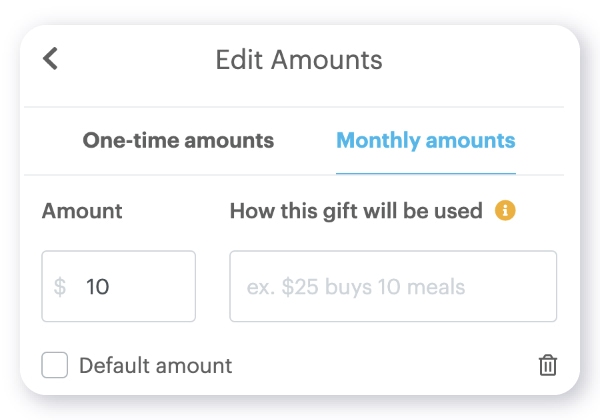Image resolution: width=600 pixels, height=420 pixels.
Task: Show the gift usage info tooltip
Action: (x=506, y=211)
